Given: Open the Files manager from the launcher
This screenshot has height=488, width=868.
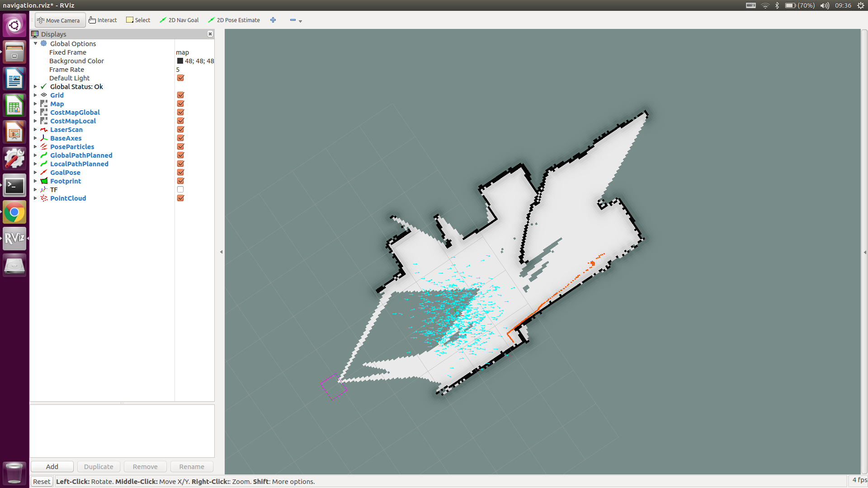Looking at the screenshot, I should (14, 52).
